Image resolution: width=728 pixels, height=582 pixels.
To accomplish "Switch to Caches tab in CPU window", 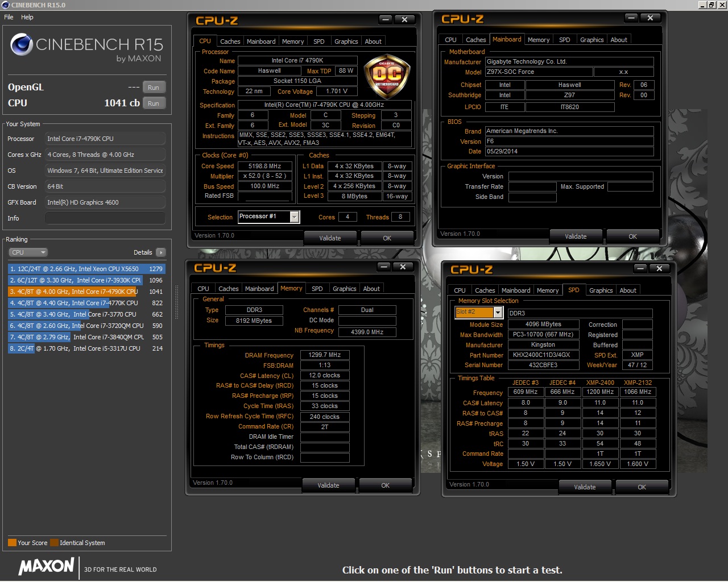I will pyautogui.click(x=230, y=41).
